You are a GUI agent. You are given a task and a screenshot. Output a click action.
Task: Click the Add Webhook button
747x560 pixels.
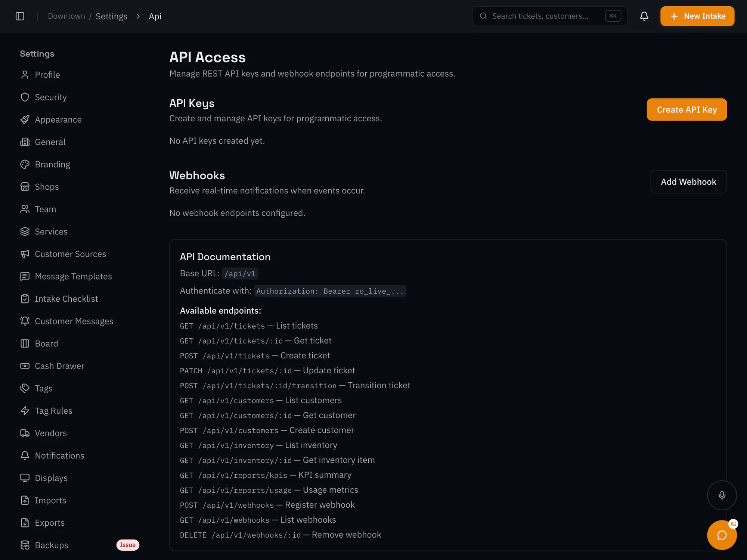[688, 182]
